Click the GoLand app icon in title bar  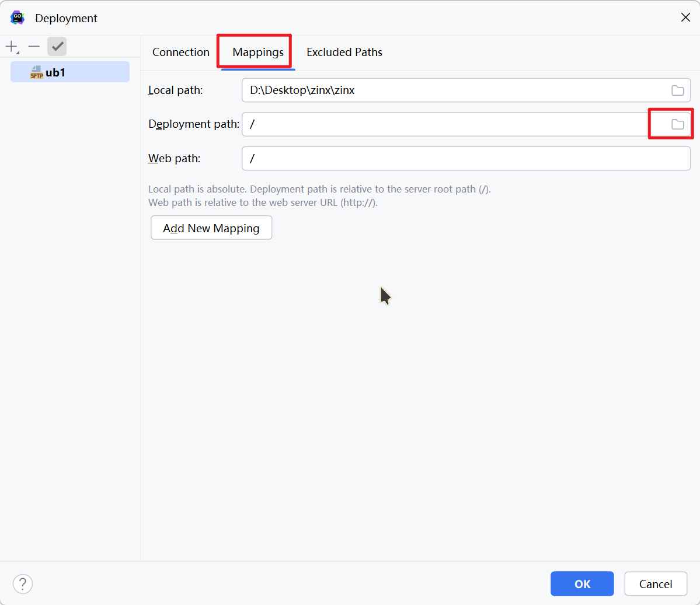pyautogui.click(x=18, y=18)
